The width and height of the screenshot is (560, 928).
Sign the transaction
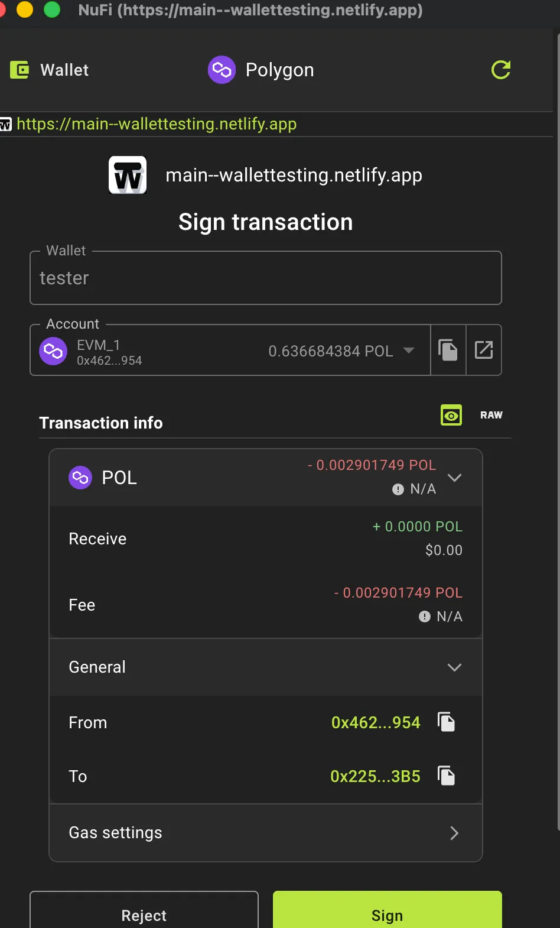point(387,915)
